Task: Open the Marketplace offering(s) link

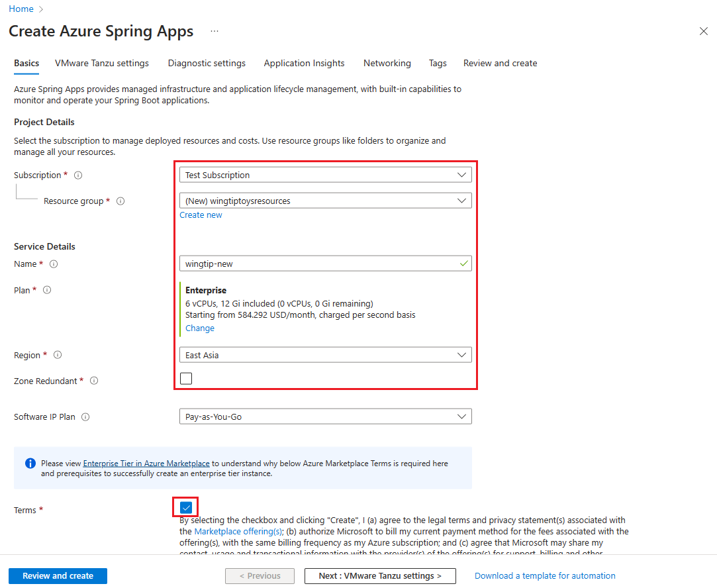Action: coord(238,531)
